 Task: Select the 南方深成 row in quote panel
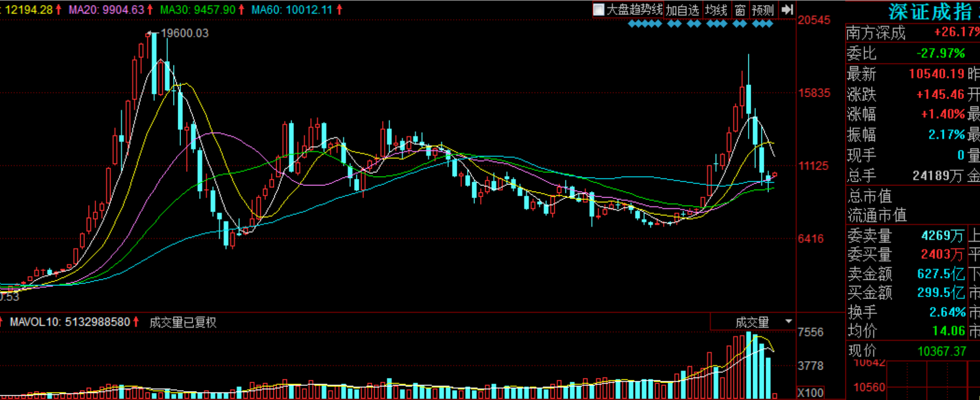point(912,33)
